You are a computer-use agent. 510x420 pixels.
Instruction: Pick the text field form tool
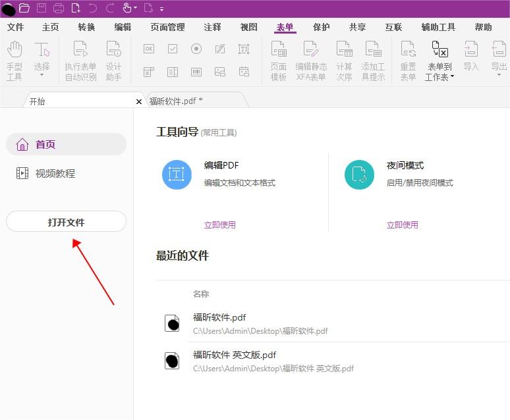pos(244,49)
